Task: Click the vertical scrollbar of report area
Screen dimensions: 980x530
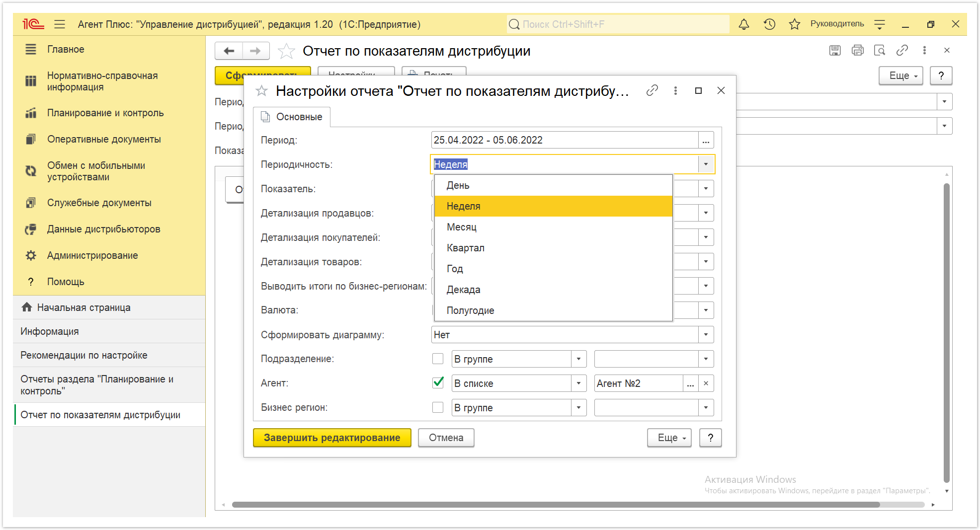Action: (x=947, y=333)
